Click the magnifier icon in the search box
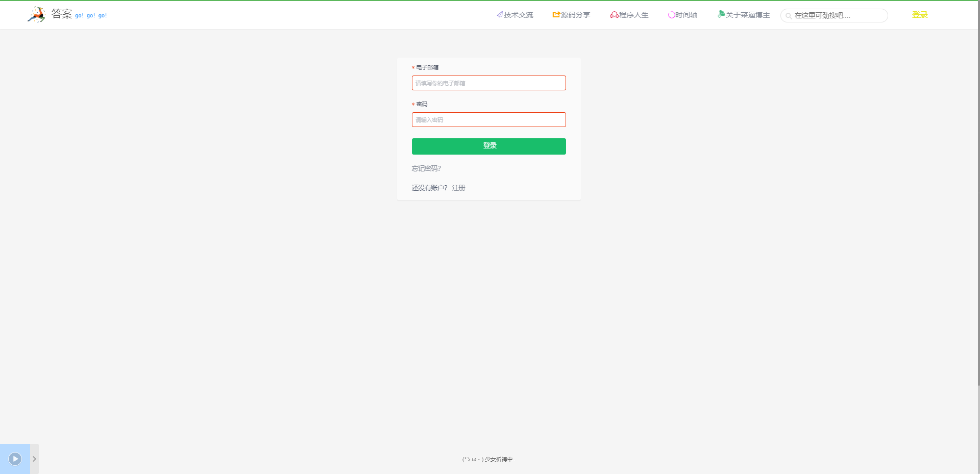 tap(789, 16)
